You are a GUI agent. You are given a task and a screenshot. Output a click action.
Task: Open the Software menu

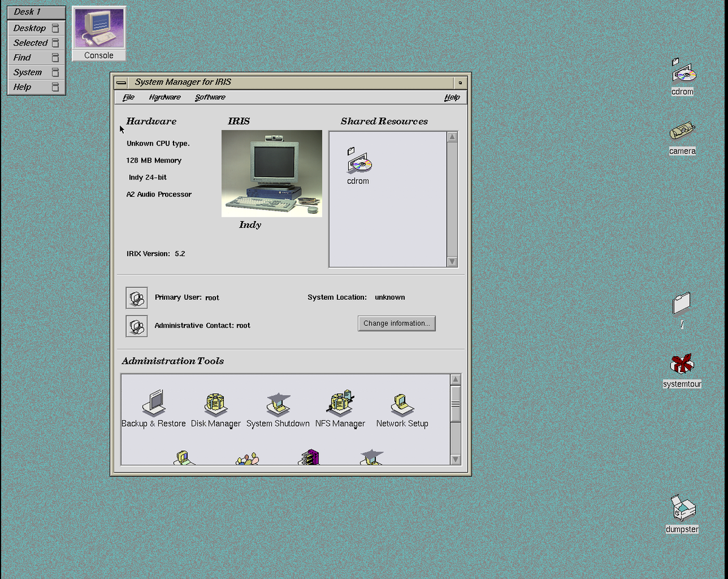211,97
